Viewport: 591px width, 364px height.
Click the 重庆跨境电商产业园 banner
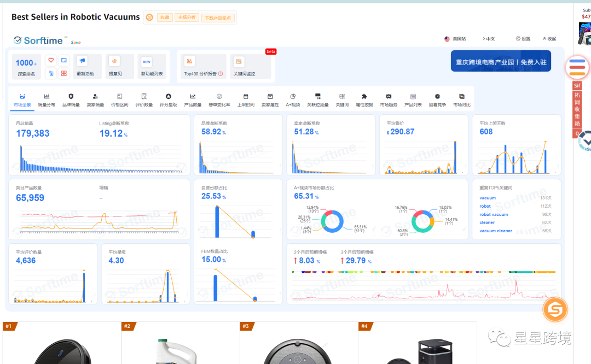501,62
